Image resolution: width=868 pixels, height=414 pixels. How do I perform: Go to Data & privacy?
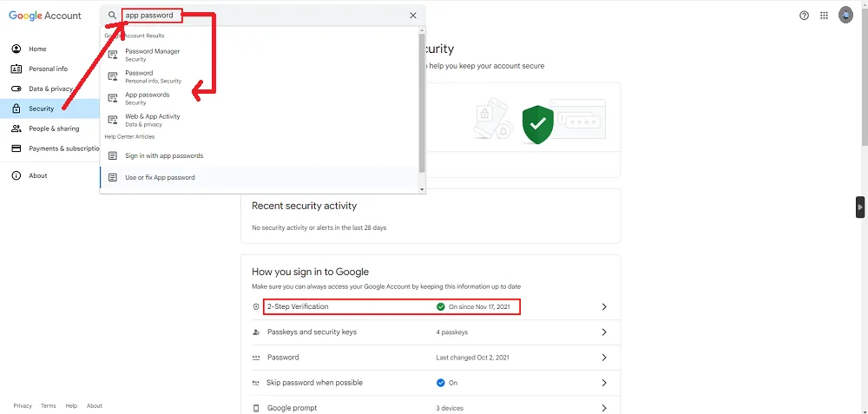pos(51,89)
